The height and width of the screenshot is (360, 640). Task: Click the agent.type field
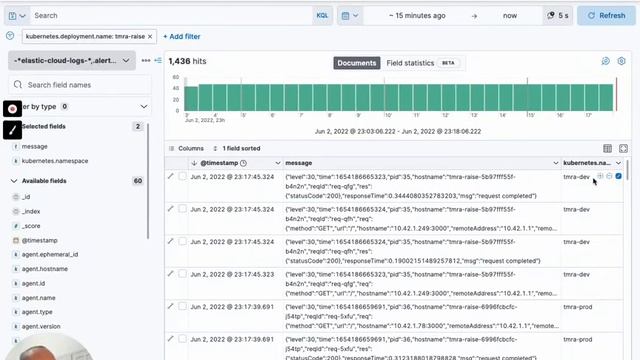click(x=37, y=312)
